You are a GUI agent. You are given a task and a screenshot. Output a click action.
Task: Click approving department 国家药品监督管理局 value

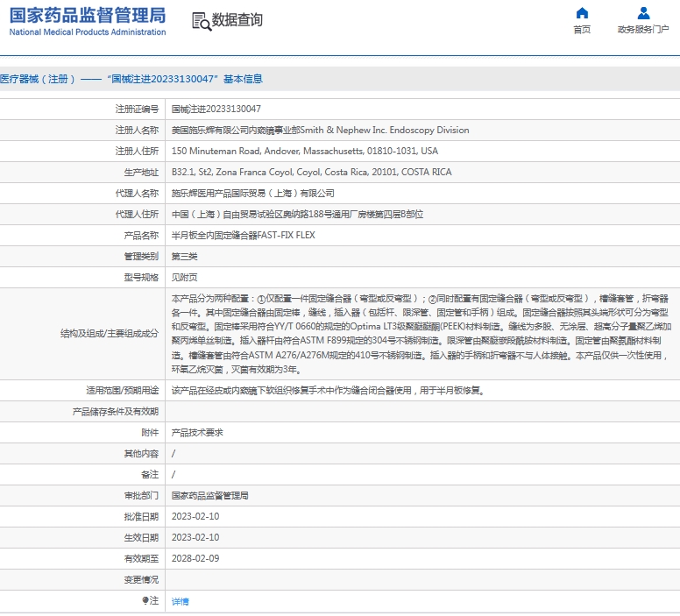click(x=210, y=495)
